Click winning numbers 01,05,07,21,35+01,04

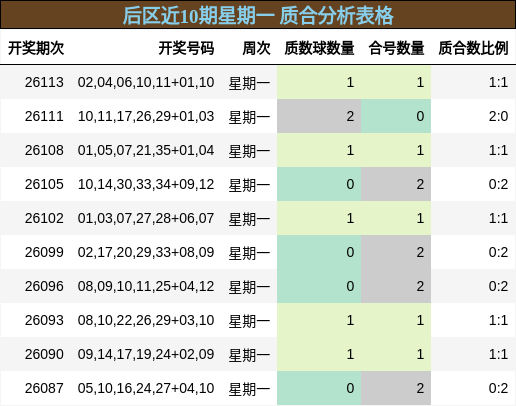point(146,150)
